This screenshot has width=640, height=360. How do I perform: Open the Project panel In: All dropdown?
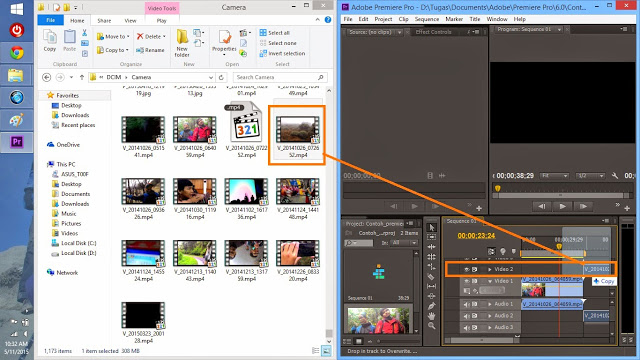tap(404, 243)
